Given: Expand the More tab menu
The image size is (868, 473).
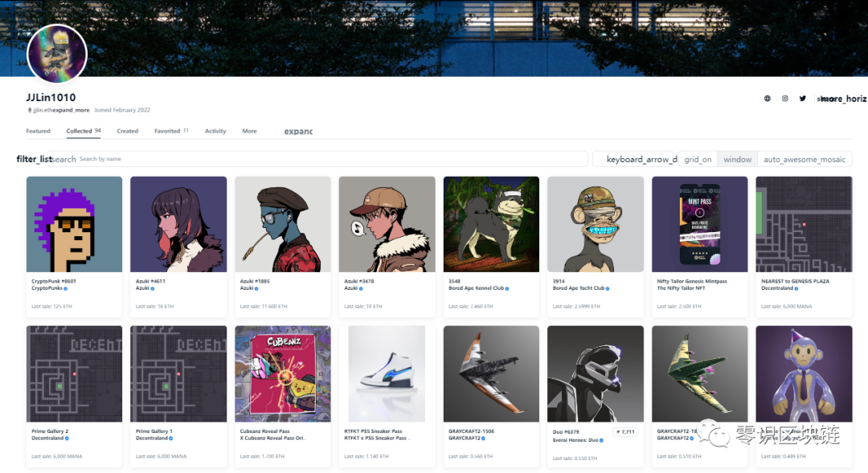Looking at the screenshot, I should 249,131.
